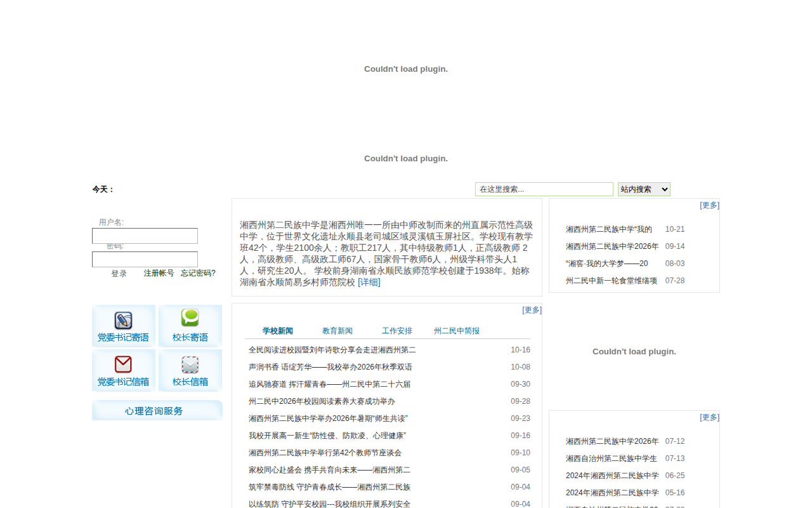Open the 05-16 article 2024年湘西州第二民族中学
812x508 pixels.
[x=612, y=493]
